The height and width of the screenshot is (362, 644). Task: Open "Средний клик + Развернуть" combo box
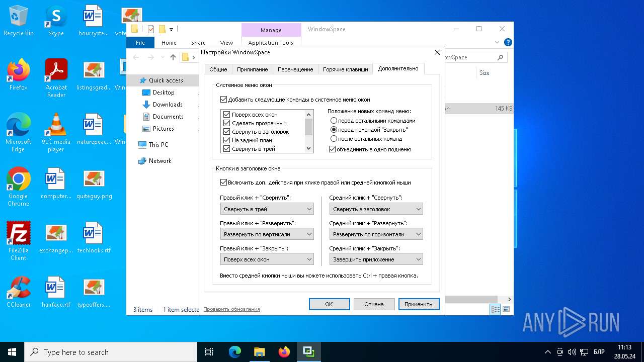click(x=376, y=234)
